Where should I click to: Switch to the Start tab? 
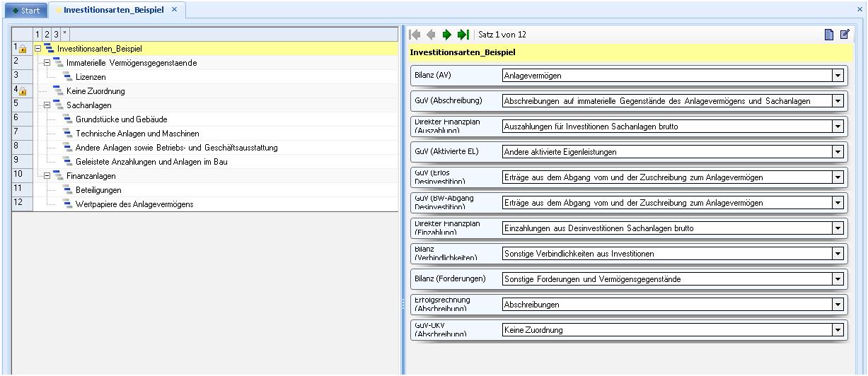click(x=25, y=10)
